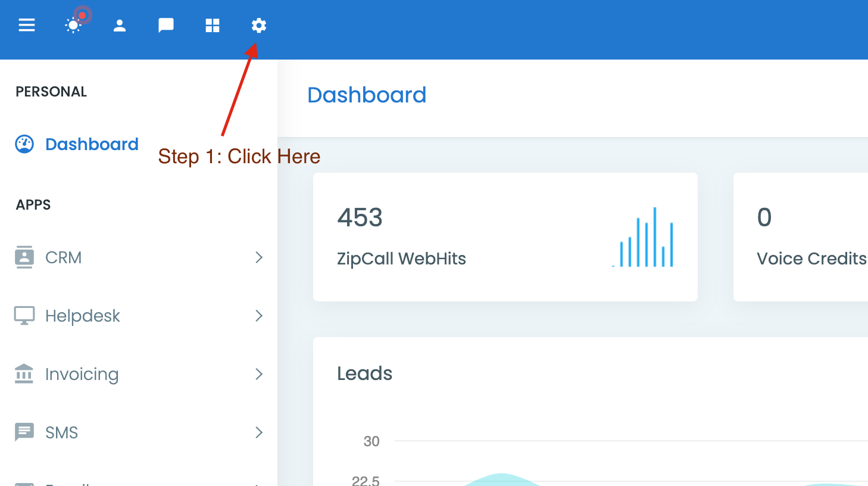This screenshot has height=486, width=868.
Task: Click the Voice Credits label
Action: pos(811,258)
